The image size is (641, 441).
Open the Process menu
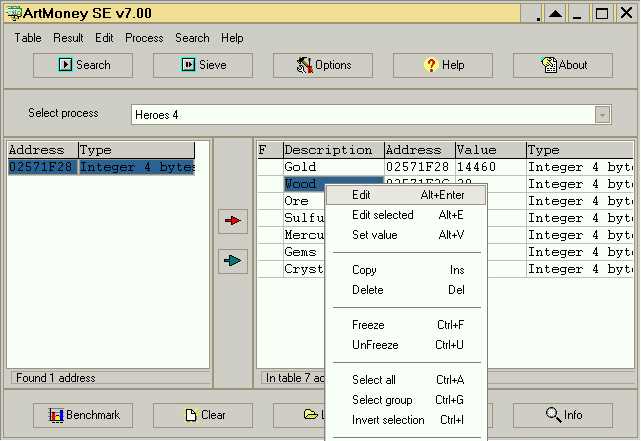(144, 38)
